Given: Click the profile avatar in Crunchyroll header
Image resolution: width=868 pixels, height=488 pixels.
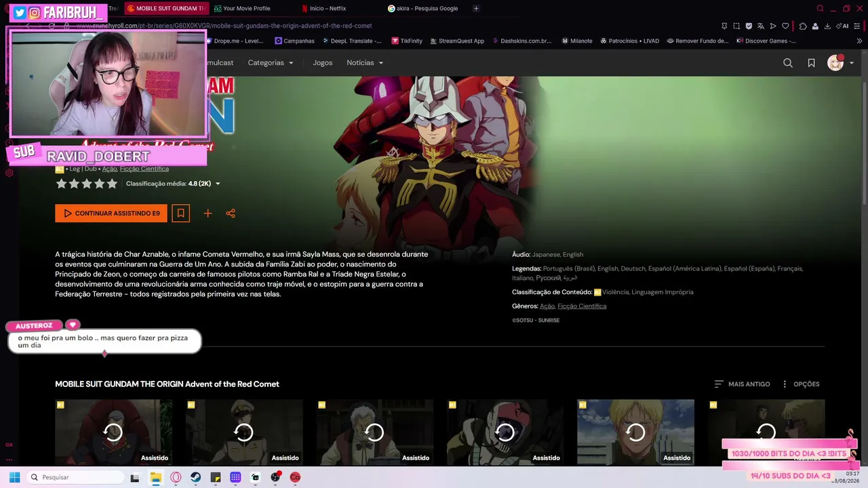Looking at the screenshot, I should pos(835,62).
